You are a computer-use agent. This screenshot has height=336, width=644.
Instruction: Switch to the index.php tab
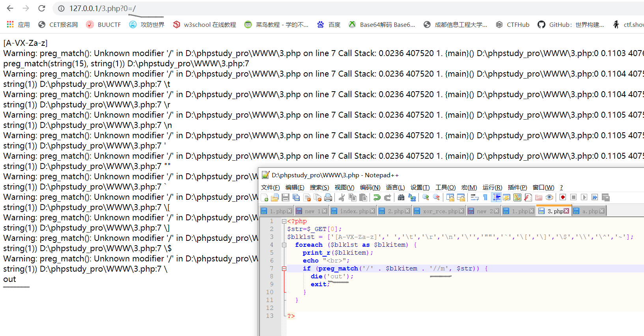tap(353, 211)
